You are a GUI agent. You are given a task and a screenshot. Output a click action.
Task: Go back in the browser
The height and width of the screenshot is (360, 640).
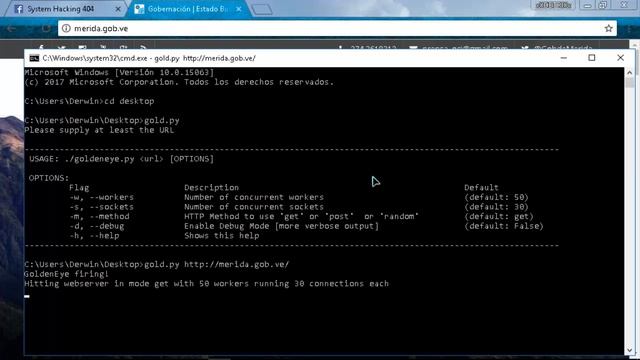click(x=11, y=29)
